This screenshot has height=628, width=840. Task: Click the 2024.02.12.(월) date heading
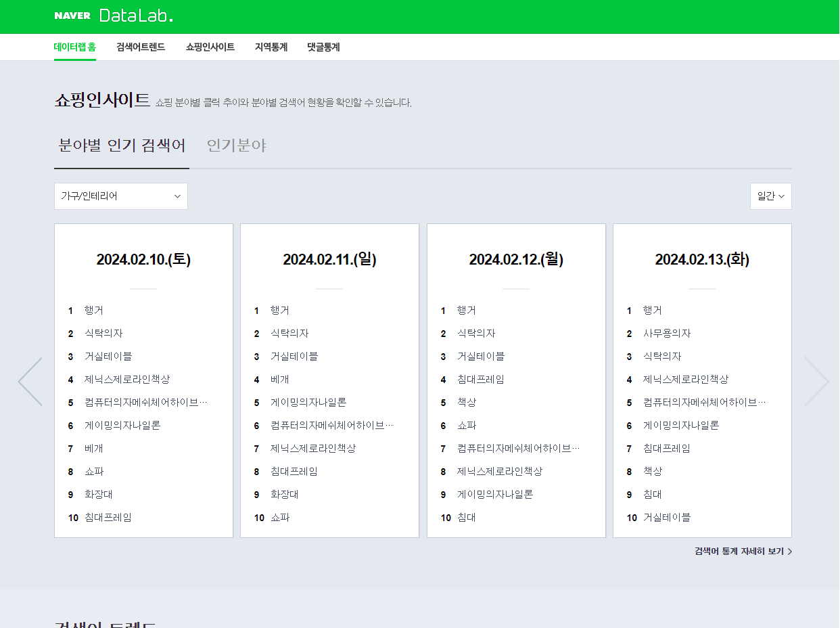click(x=516, y=260)
